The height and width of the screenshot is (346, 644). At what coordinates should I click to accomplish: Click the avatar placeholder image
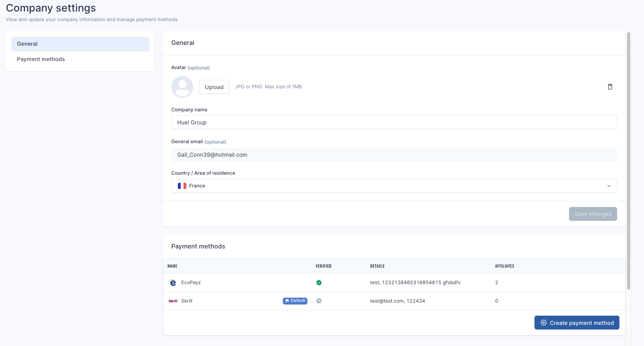click(x=182, y=87)
